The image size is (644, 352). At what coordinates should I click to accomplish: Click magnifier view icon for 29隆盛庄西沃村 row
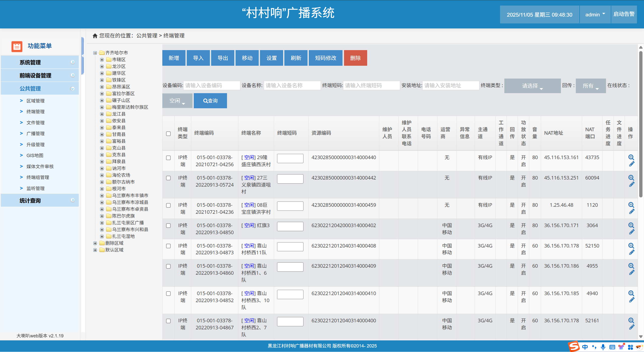[x=631, y=157]
